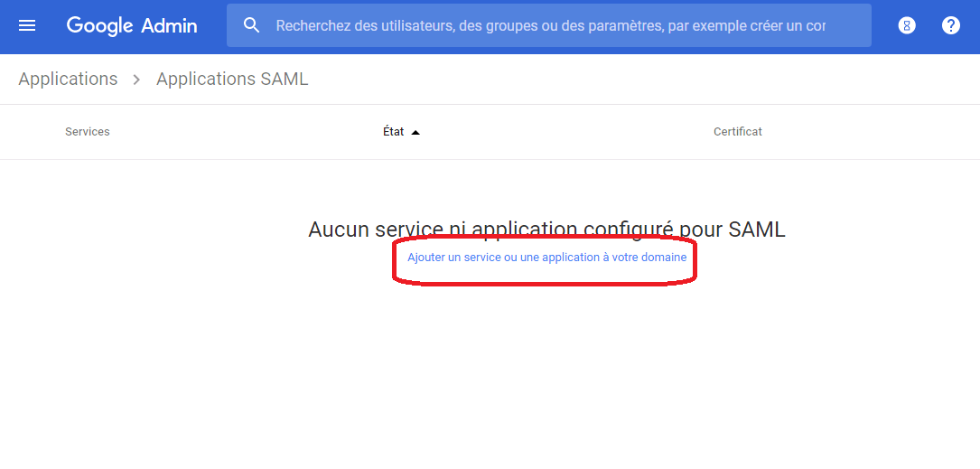Focus the Recherchez des utilisateurs search field
The height and width of the screenshot is (469, 980).
549,25
